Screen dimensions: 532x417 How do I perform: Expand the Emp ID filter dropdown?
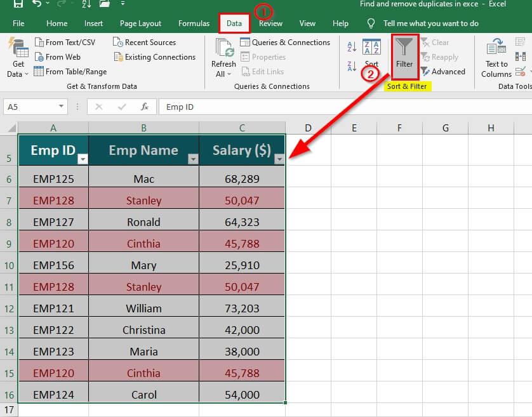82,159
